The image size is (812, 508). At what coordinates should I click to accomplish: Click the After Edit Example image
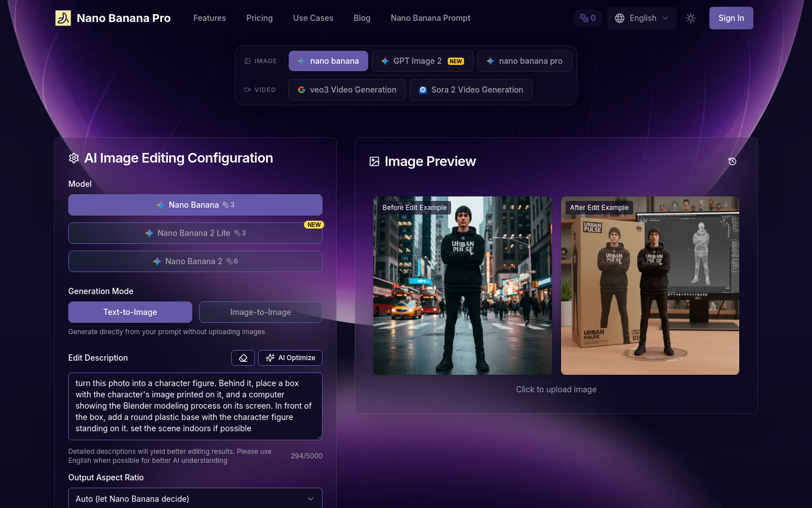[650, 286]
